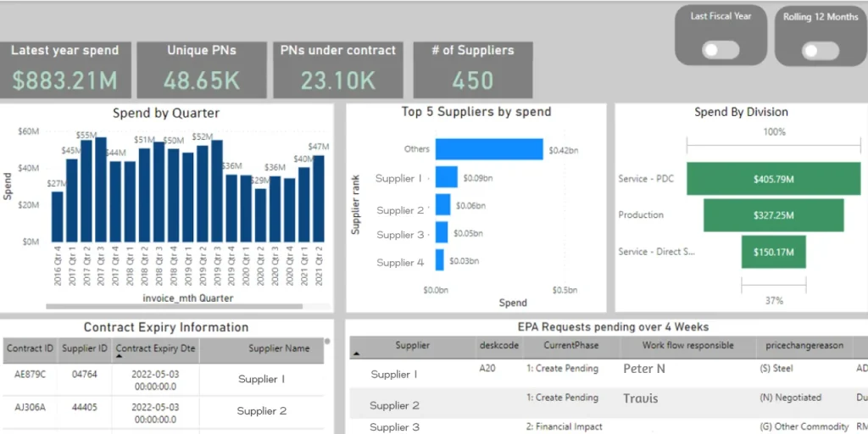Viewport: 868px width, 434px height.
Task: Enable the Rolling 12 Months switch
Action: click(x=820, y=51)
